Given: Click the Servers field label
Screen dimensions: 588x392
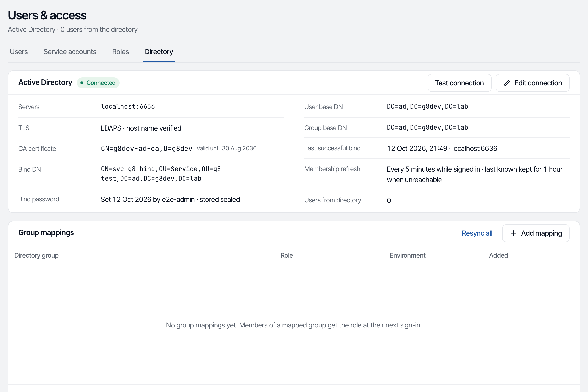Looking at the screenshot, I should pos(29,107).
